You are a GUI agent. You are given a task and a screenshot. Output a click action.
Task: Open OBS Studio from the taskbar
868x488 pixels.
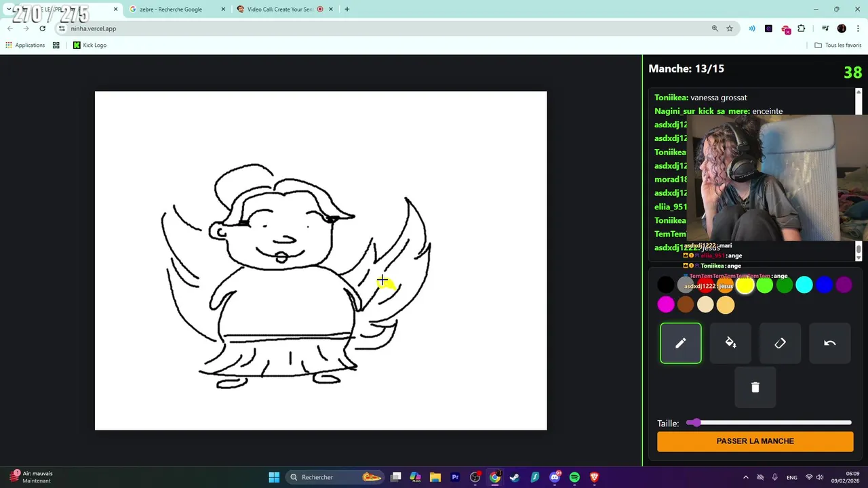(x=475, y=477)
